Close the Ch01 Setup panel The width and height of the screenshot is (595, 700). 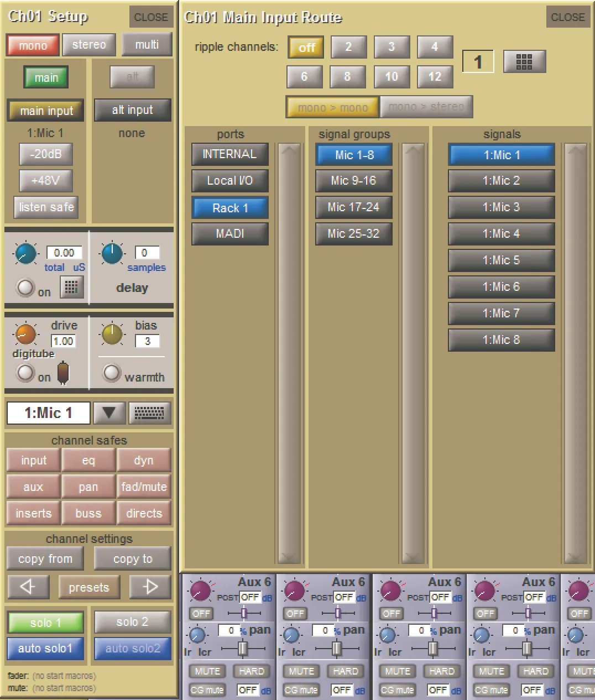pyautogui.click(x=151, y=17)
